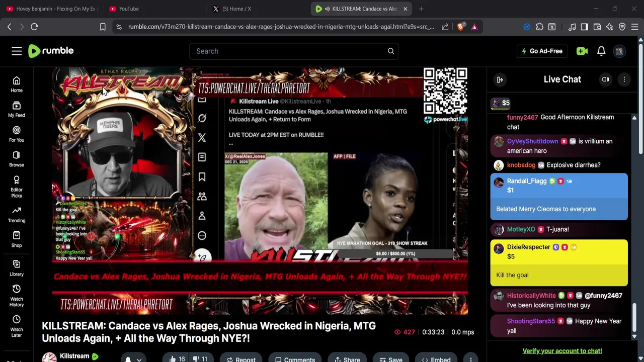Close the KILLSTREAM browser tab
Image resolution: width=644 pixels, height=362 pixels.
[405, 9]
